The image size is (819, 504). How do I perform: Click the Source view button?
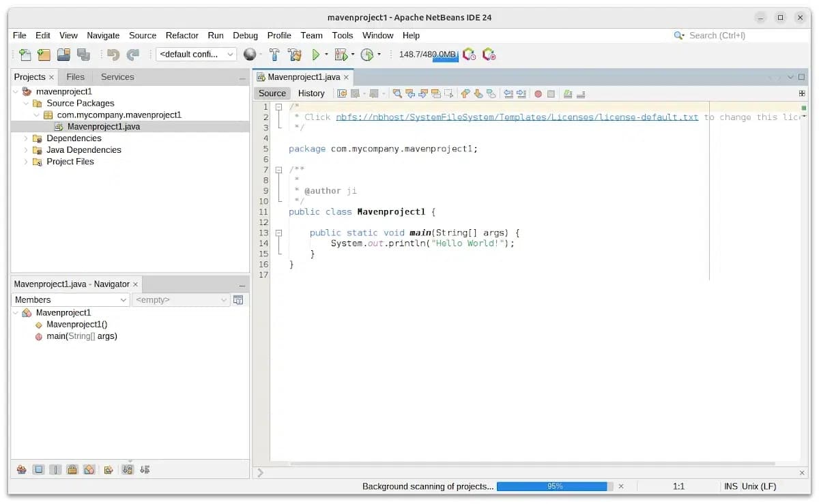272,93
